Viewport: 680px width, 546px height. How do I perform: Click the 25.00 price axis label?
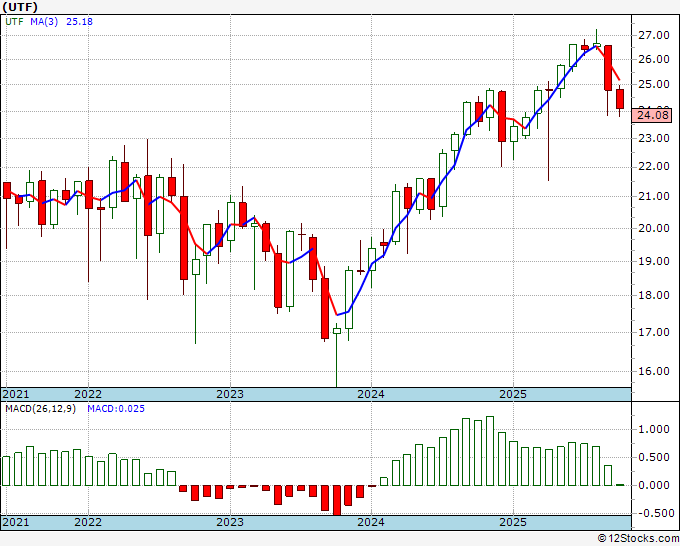[654, 84]
